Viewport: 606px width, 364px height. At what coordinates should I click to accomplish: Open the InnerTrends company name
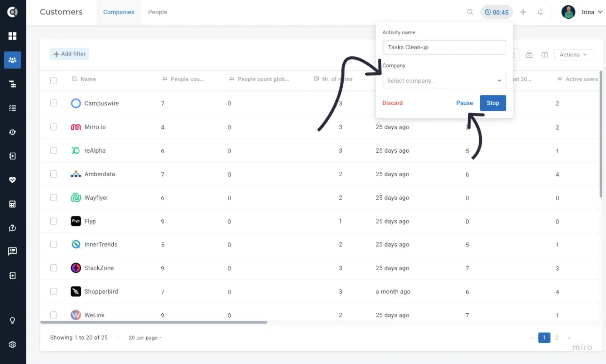[x=101, y=245]
